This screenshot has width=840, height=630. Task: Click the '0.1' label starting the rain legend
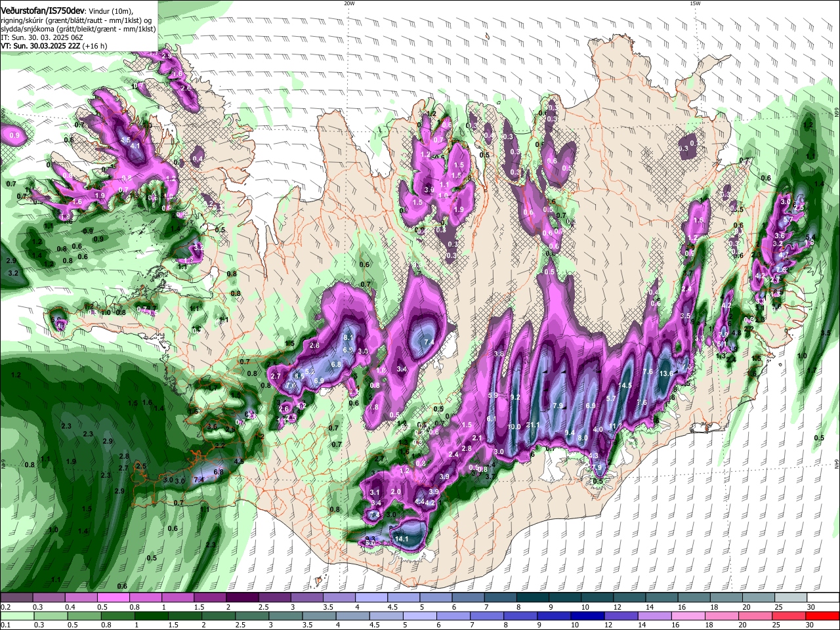pos(5,625)
